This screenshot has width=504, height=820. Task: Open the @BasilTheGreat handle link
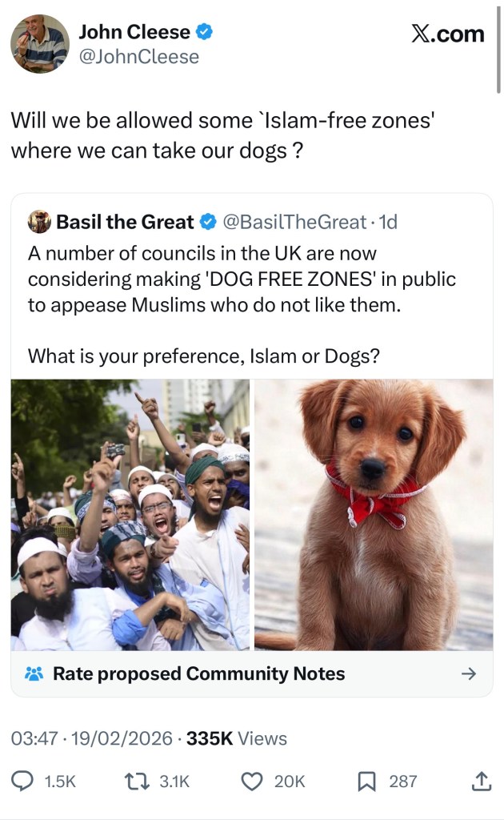coord(295,222)
